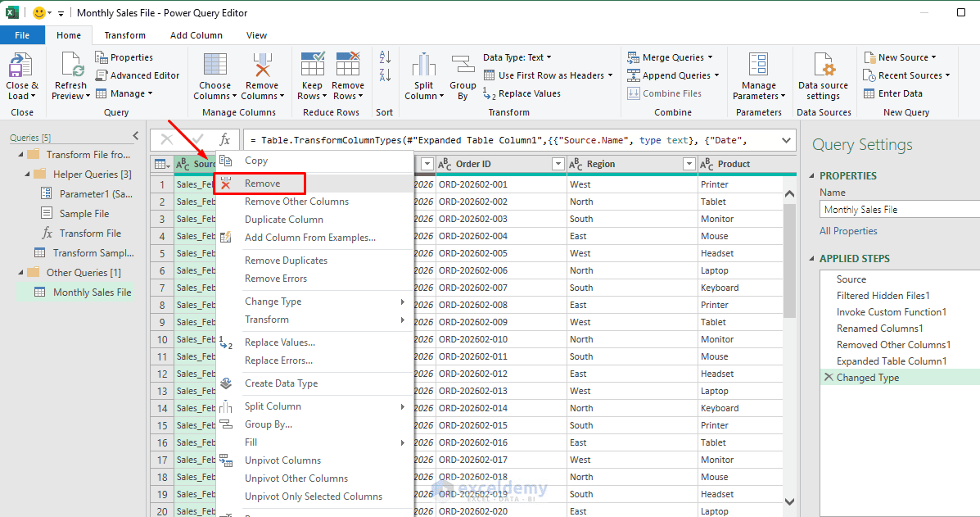Screen dimensions: 980x517
Task: Click the Split Column ribbon icon
Action: [424, 66]
